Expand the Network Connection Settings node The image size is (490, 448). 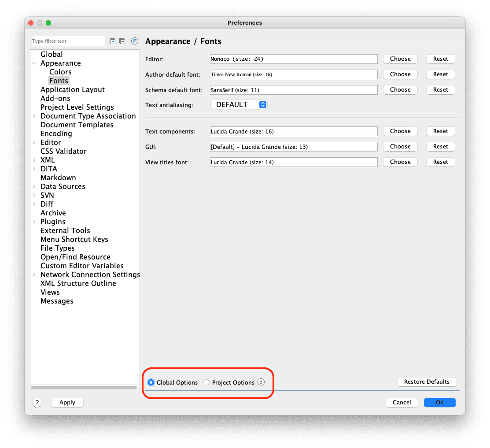tap(34, 275)
